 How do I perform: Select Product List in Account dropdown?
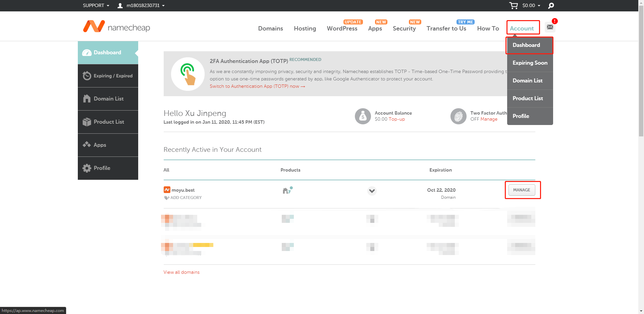pos(530,99)
